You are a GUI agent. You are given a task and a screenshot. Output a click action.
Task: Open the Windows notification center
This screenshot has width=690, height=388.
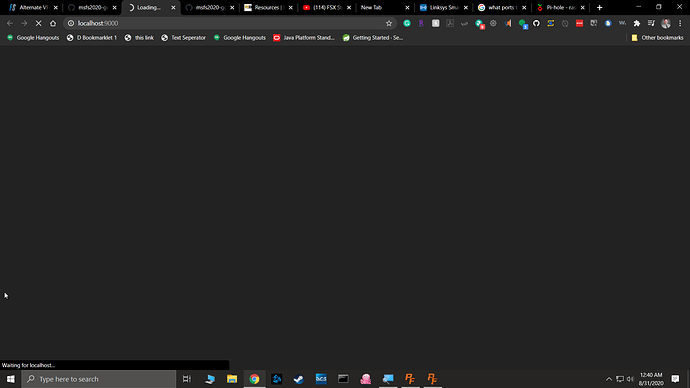coord(675,379)
